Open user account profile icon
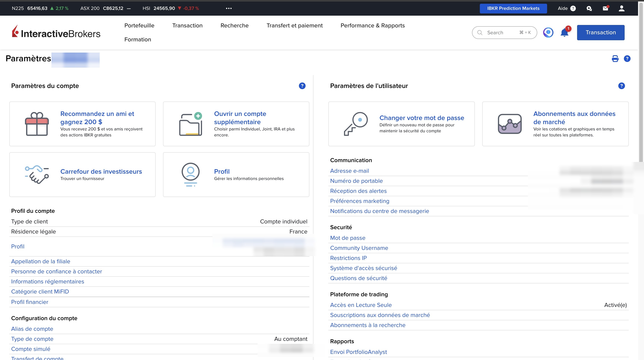The image size is (644, 360). point(621,9)
